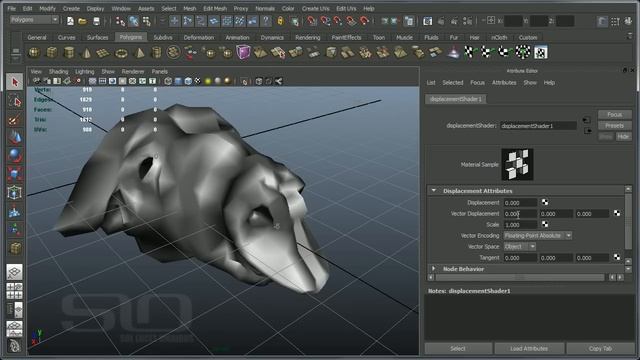The image size is (640, 360).
Task: Create a polygon cone from shelf
Action: coord(86,52)
